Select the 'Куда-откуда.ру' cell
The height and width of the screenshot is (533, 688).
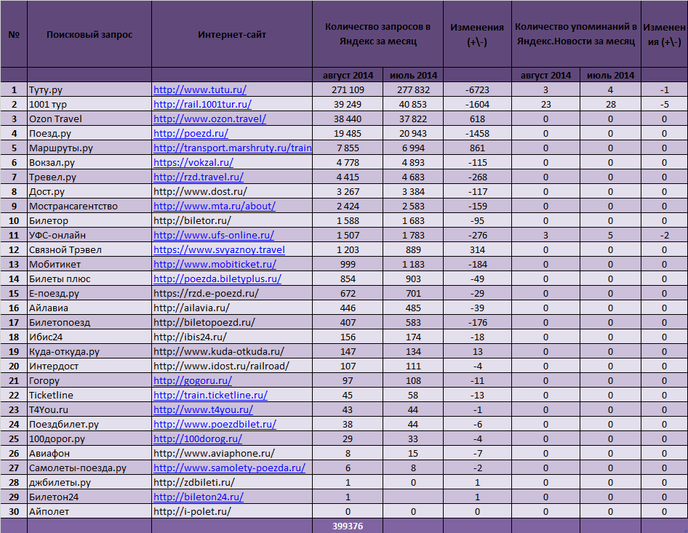tap(90, 351)
